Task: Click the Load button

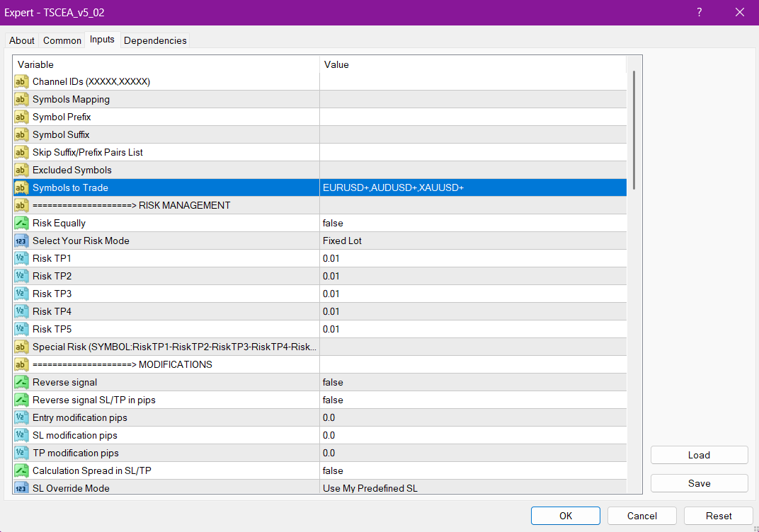Action: pyautogui.click(x=699, y=455)
